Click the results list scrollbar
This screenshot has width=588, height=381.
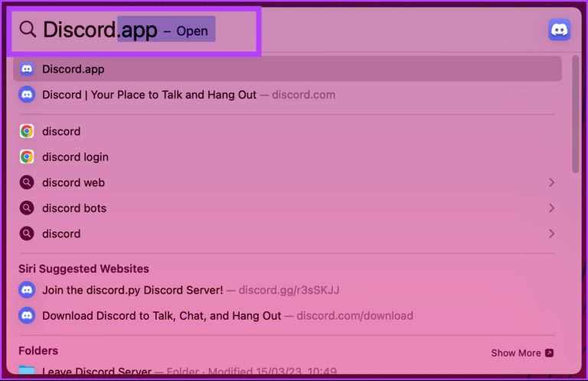pyautogui.click(x=575, y=114)
